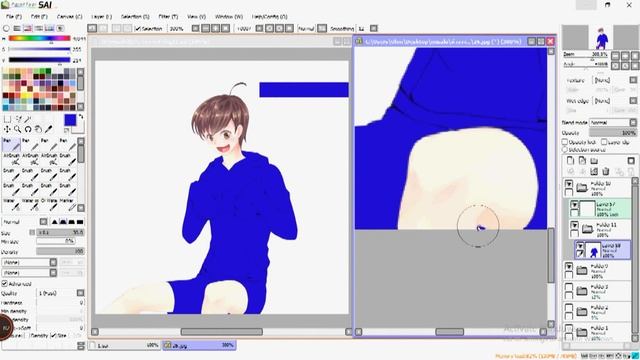Select the Hand pan tool
640x360 pixels.
(x=38, y=129)
